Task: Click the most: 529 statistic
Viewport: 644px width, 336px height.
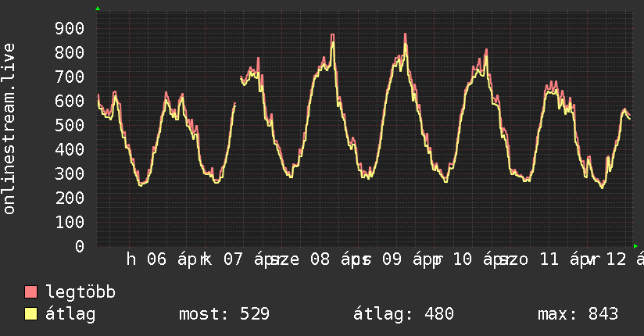Action: [224, 314]
